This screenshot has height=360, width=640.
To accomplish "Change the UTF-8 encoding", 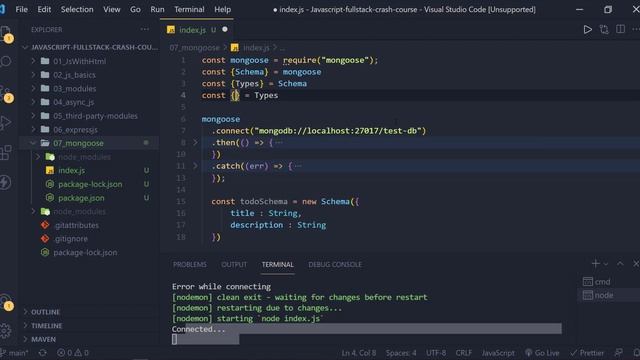I will [436, 353].
